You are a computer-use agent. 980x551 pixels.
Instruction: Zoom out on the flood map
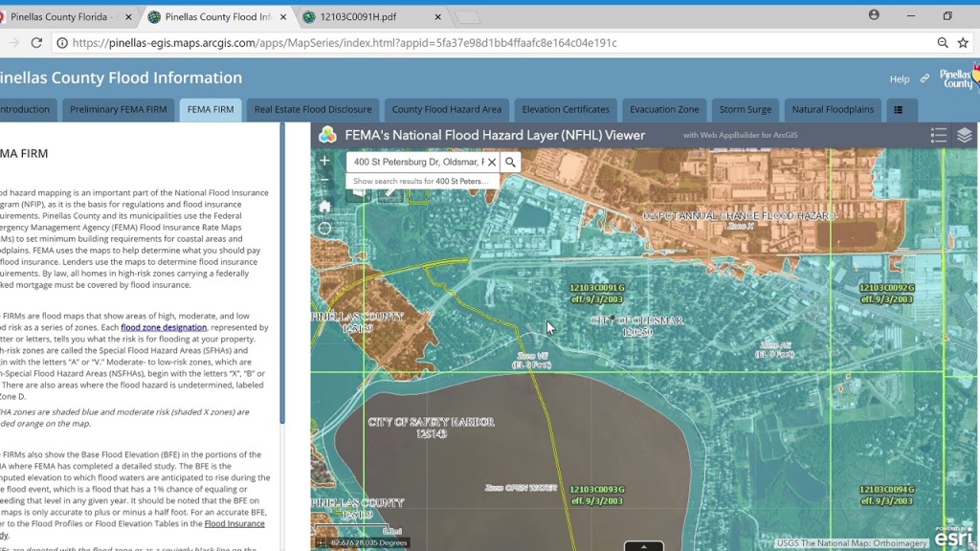325,181
